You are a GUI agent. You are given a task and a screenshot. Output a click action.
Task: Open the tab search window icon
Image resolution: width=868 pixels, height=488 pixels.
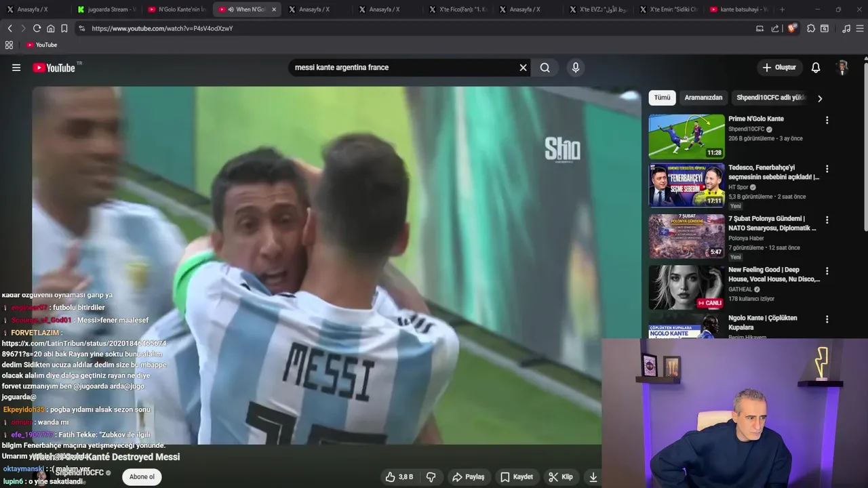click(x=825, y=28)
